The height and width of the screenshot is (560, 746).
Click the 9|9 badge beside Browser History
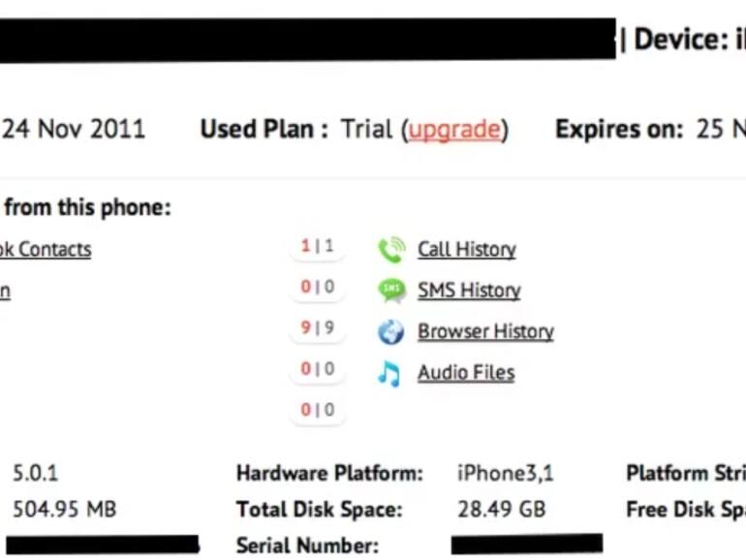pyautogui.click(x=317, y=328)
